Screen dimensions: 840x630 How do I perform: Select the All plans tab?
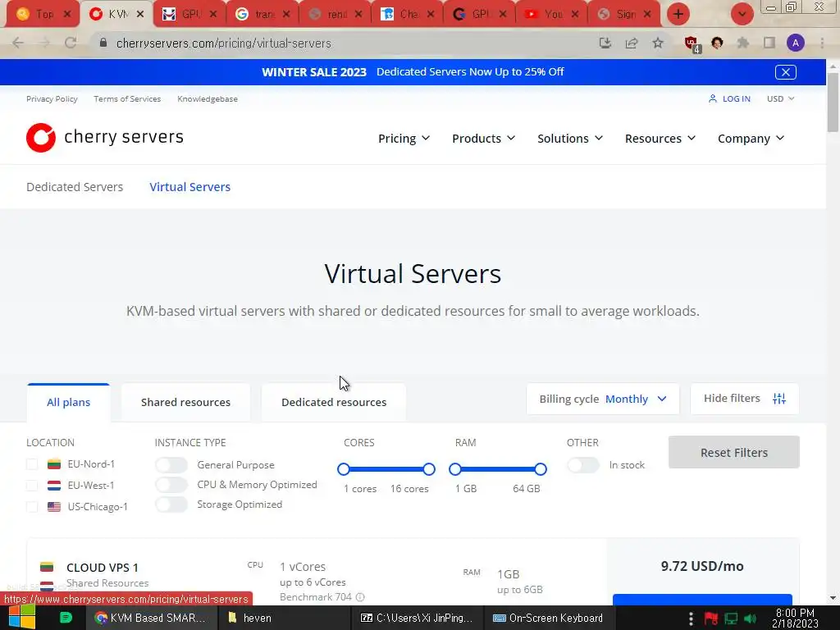click(x=69, y=402)
